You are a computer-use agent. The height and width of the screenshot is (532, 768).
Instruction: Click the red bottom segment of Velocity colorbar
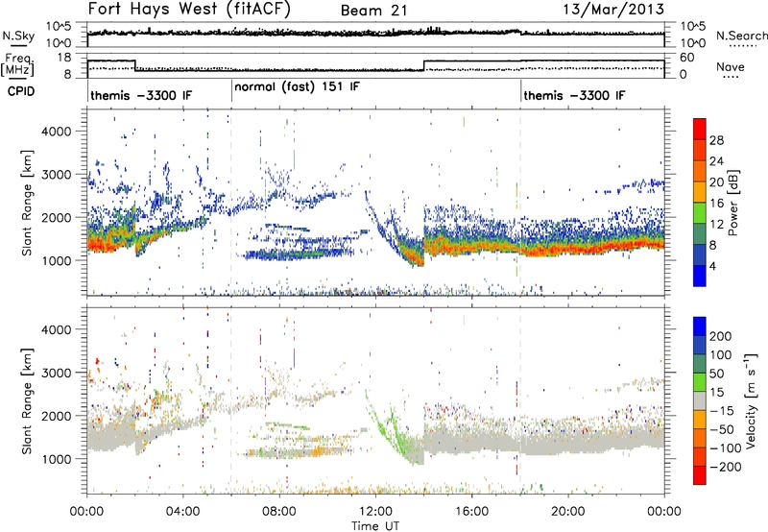(x=700, y=475)
